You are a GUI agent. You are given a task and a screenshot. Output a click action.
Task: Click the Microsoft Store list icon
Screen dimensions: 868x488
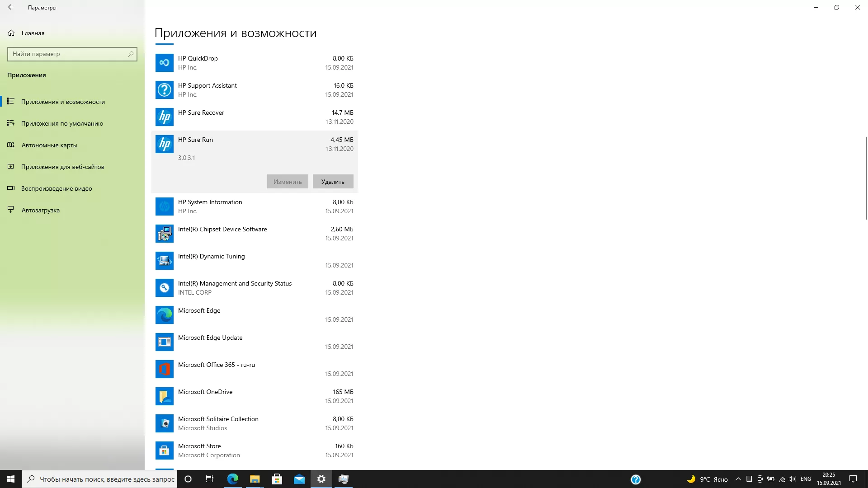tap(165, 450)
